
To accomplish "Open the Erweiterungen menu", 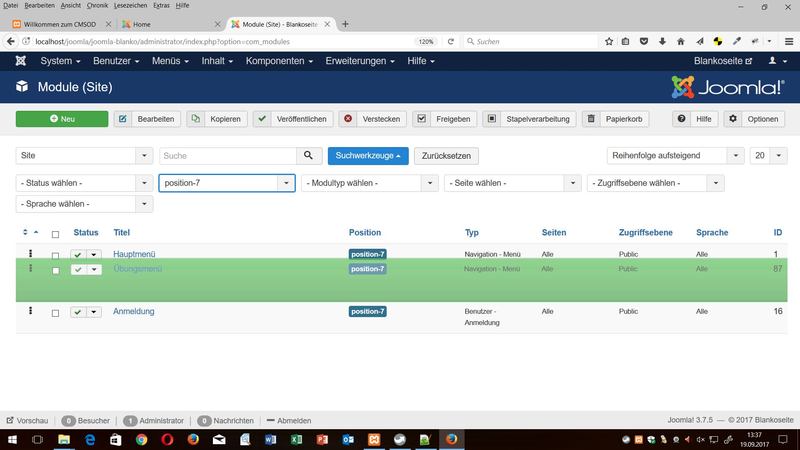I will tap(360, 61).
